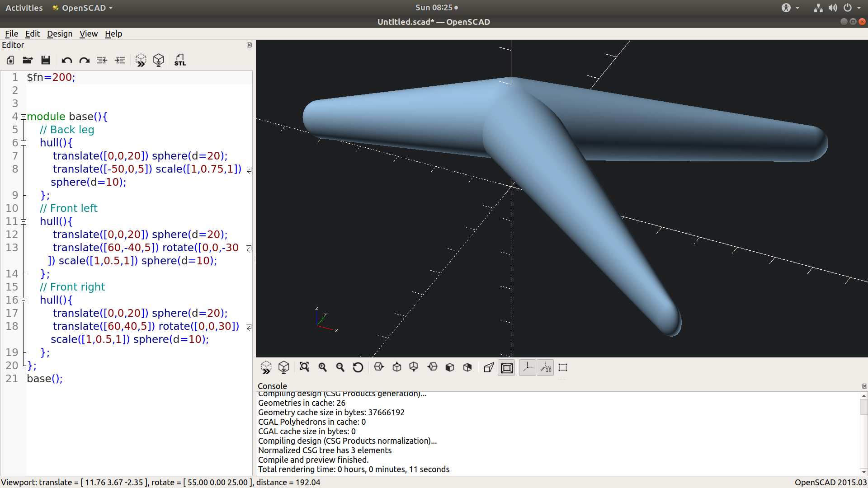Undo the last code edit
Image resolution: width=868 pixels, height=488 pixels.
(66, 60)
